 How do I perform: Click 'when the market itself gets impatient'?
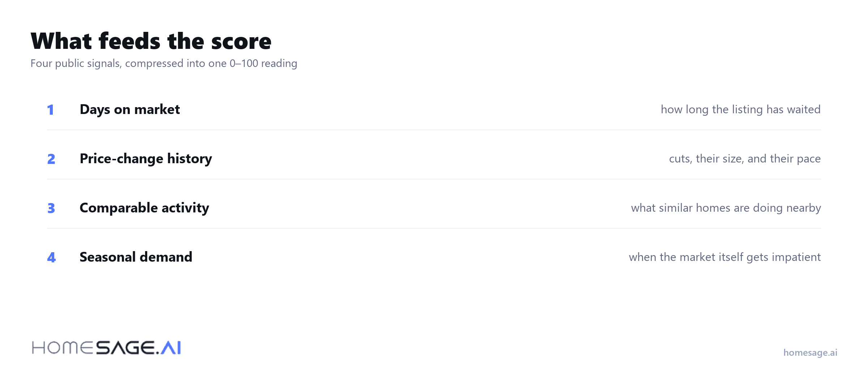coord(725,257)
